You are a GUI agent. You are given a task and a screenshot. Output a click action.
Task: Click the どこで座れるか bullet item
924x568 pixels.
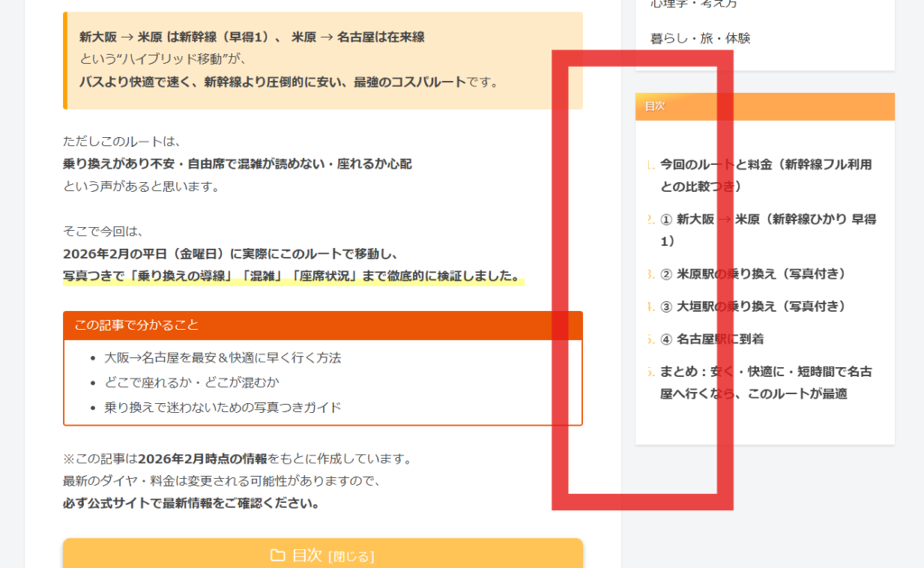(191, 382)
